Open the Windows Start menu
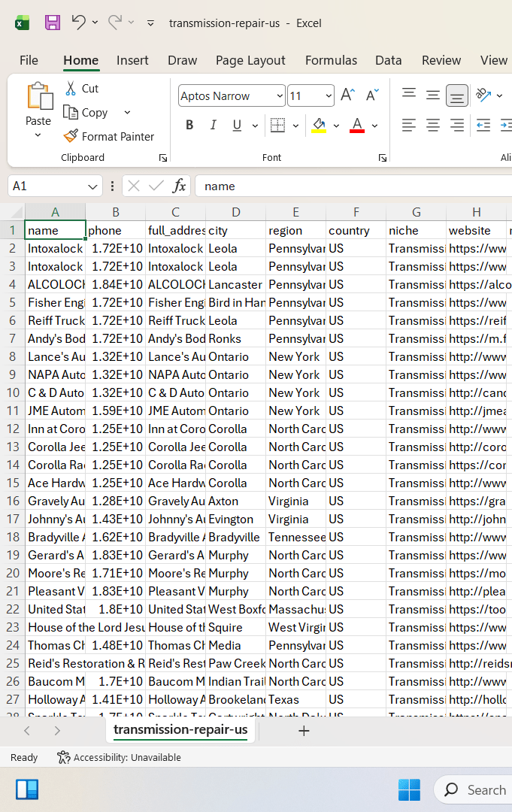The height and width of the screenshot is (812, 512). coord(410,789)
